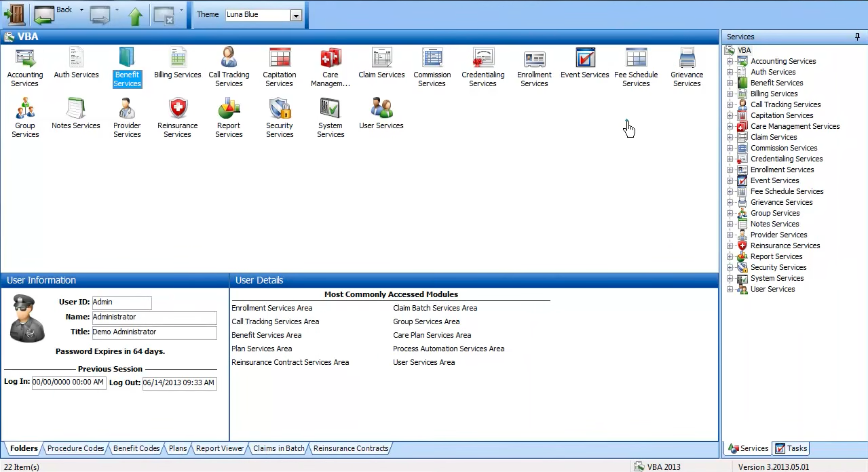The width and height of the screenshot is (868, 472).
Task: Open the Theme dropdown showing Luna Blue
Action: [x=295, y=14]
